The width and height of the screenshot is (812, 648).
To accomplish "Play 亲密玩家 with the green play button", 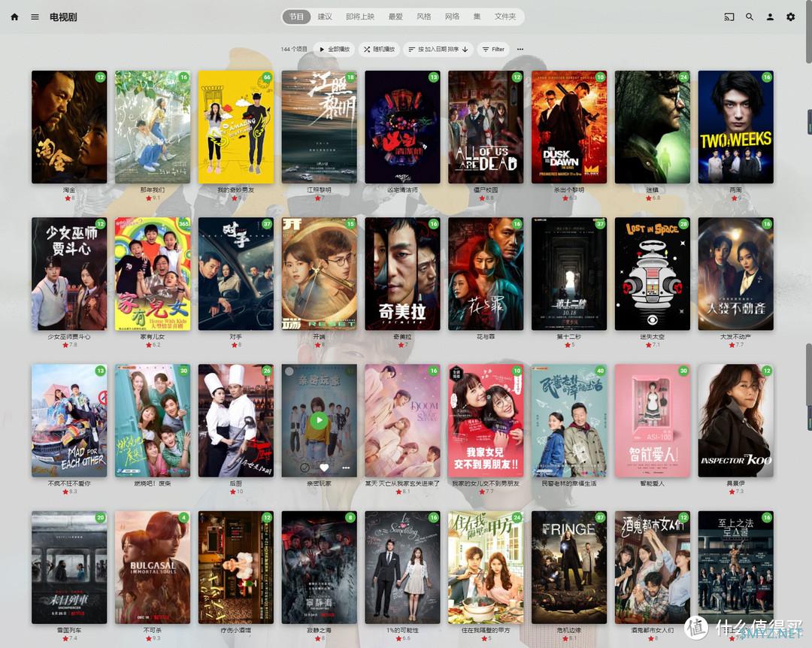I will (x=319, y=420).
